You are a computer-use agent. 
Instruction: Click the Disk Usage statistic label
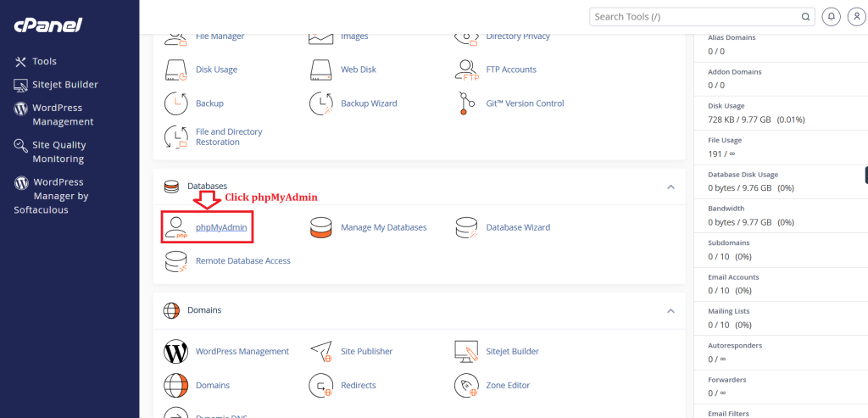(x=726, y=106)
